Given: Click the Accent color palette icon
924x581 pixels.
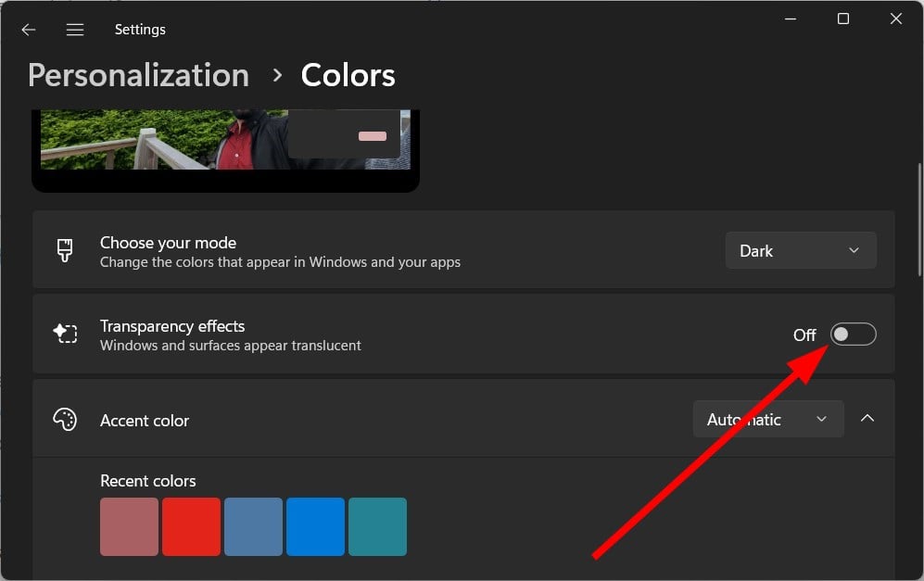Looking at the screenshot, I should [65, 420].
